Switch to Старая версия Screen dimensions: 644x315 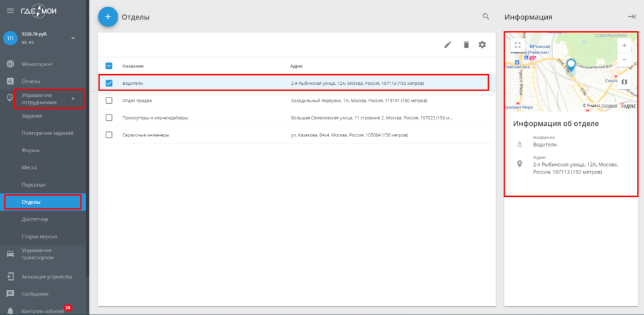click(39, 236)
